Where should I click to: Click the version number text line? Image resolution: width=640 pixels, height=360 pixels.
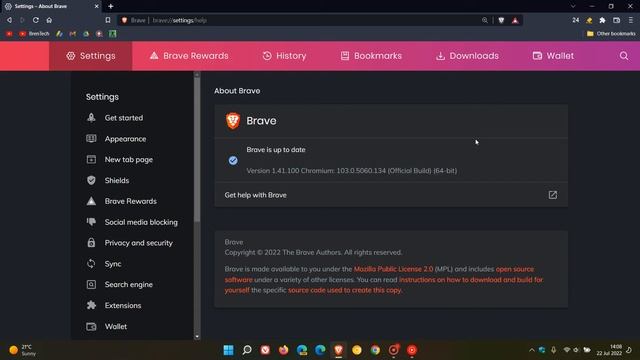tap(351, 171)
